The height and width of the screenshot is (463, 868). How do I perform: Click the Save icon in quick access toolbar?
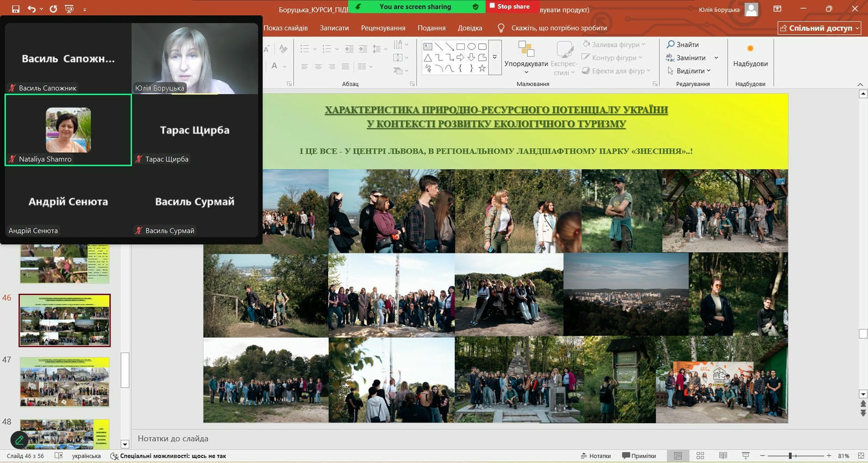point(15,9)
